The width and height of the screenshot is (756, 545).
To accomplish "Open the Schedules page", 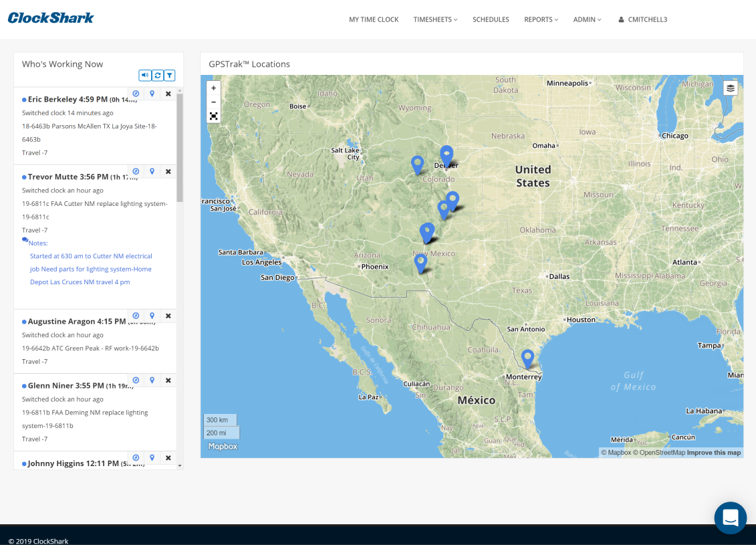I will [x=491, y=19].
